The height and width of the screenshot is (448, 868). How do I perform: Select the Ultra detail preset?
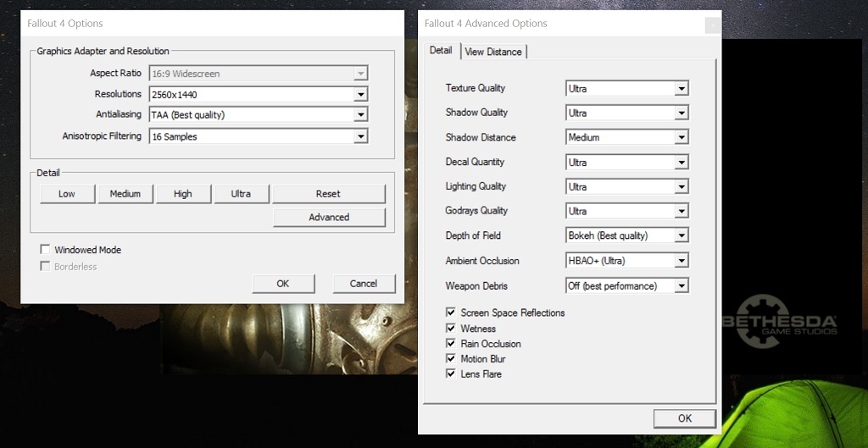click(242, 194)
